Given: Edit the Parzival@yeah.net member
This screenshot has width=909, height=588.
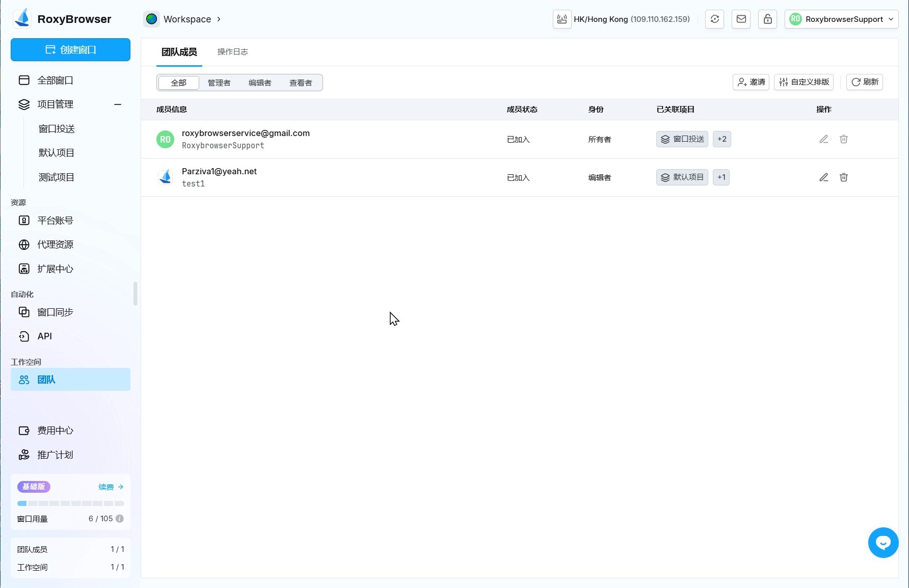Looking at the screenshot, I should click(823, 177).
